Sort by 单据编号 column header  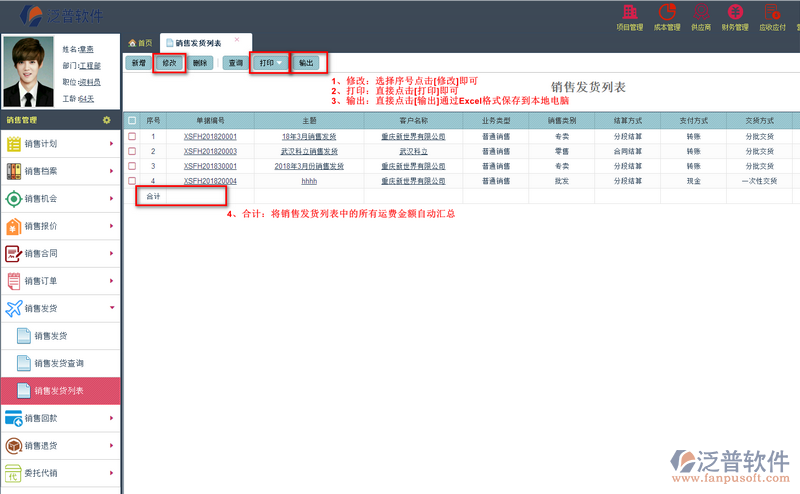tap(210, 121)
